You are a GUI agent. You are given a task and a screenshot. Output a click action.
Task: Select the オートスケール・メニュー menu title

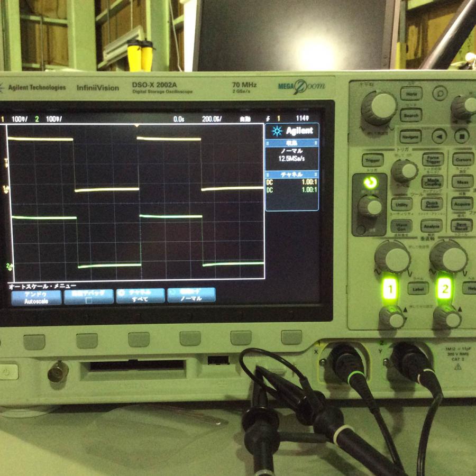[x=42, y=286]
